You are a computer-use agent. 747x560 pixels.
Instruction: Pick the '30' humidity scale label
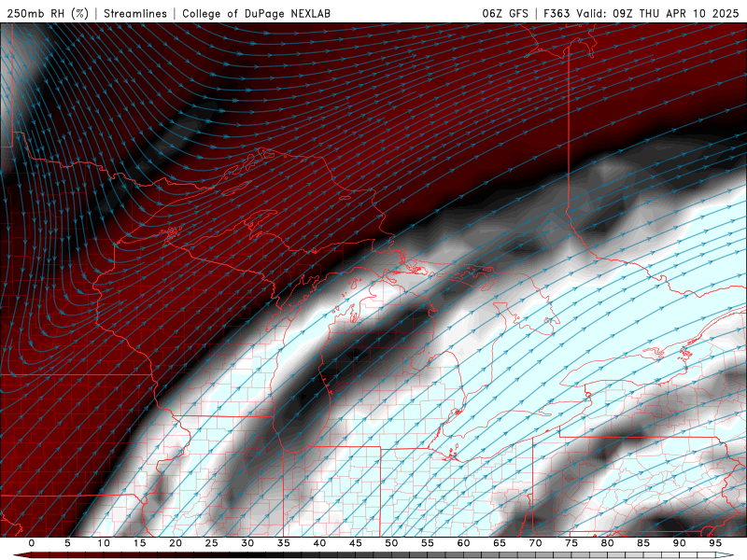click(x=247, y=543)
